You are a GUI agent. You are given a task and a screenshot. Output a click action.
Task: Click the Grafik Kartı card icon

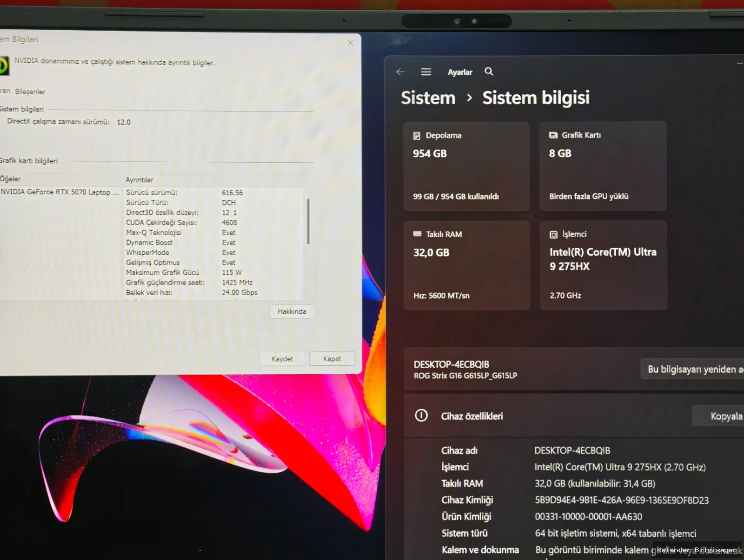point(553,135)
